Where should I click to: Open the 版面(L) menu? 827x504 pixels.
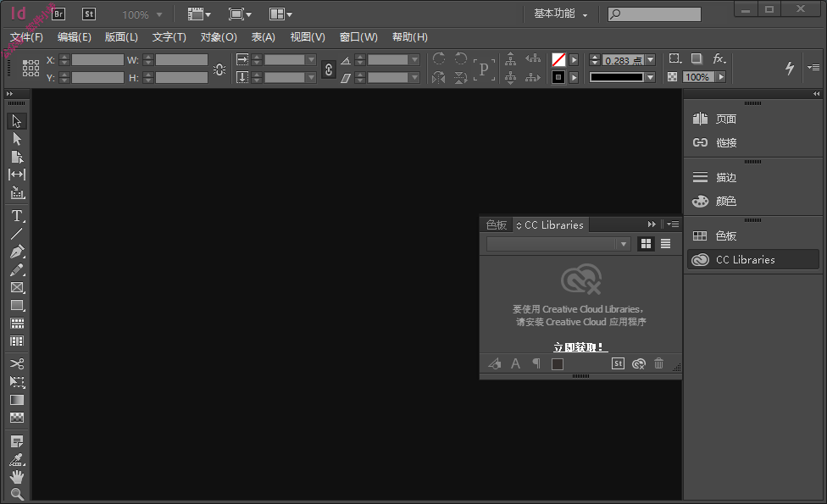(x=121, y=37)
